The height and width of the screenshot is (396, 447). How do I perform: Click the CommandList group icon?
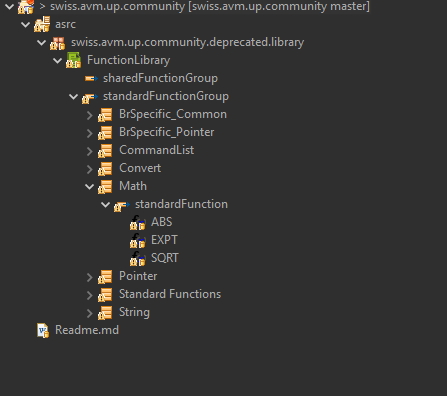pyautogui.click(x=105, y=151)
